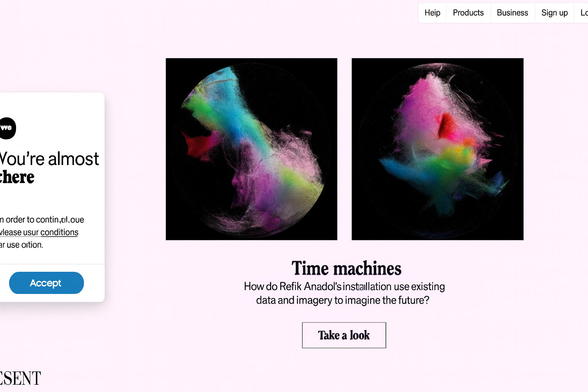
Task: Select Sign up in the top bar
Action: click(x=554, y=13)
